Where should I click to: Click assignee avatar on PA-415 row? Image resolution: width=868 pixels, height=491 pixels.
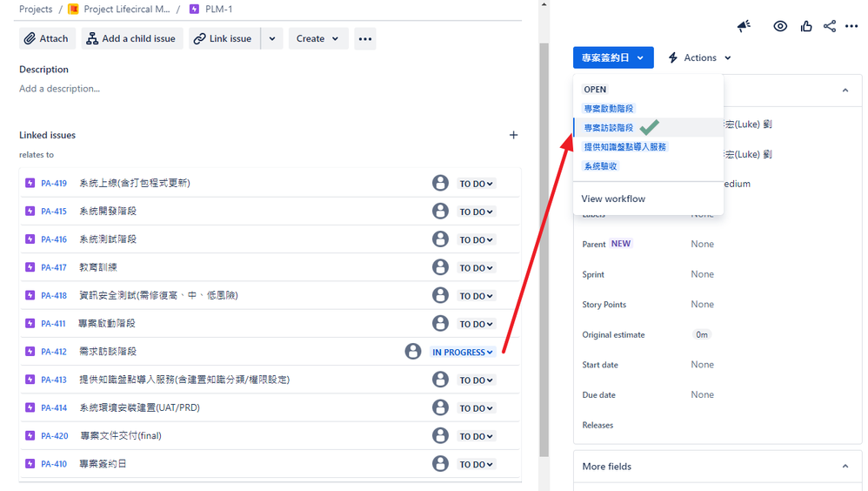[440, 211]
